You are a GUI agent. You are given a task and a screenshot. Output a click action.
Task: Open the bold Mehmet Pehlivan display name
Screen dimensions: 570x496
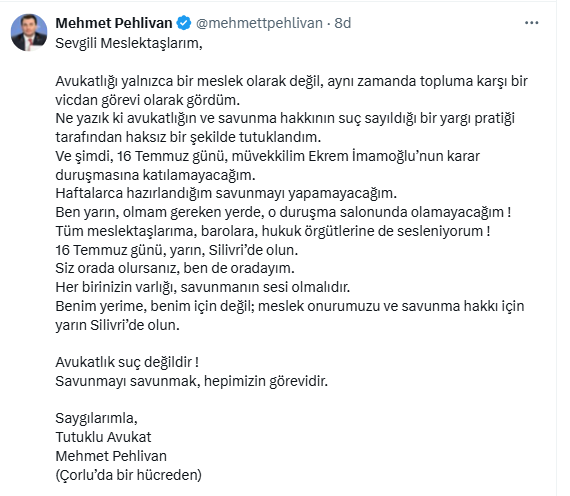coord(114,23)
